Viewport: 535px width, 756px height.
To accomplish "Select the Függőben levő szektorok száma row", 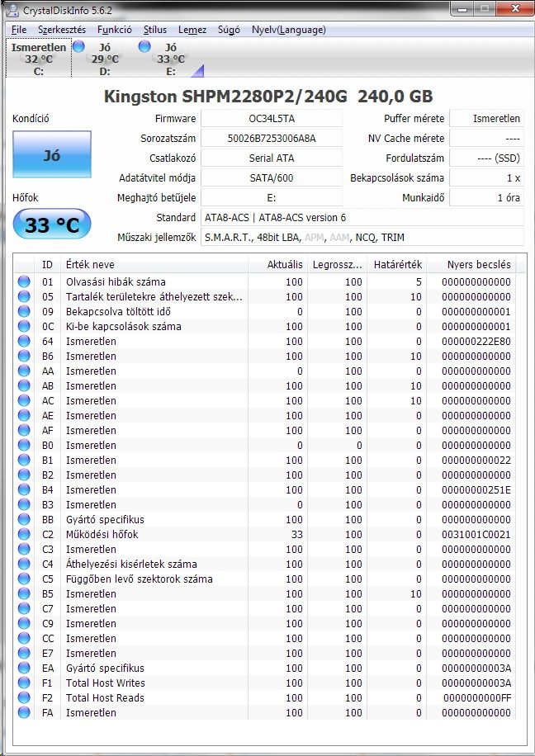I will (264, 579).
